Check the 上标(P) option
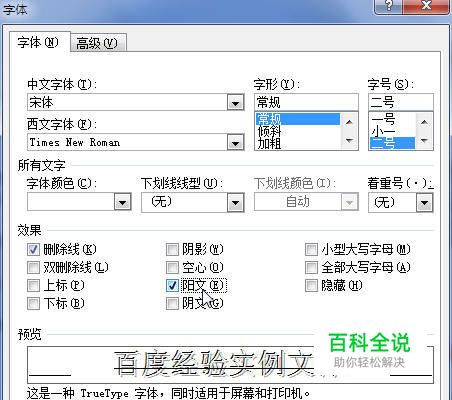 click(33, 285)
